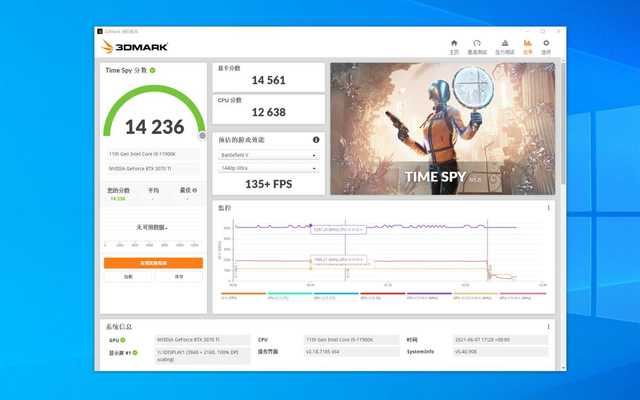Expand the Battlefield V game dropdown
Viewport: 640px width, 400px height.
(269, 155)
